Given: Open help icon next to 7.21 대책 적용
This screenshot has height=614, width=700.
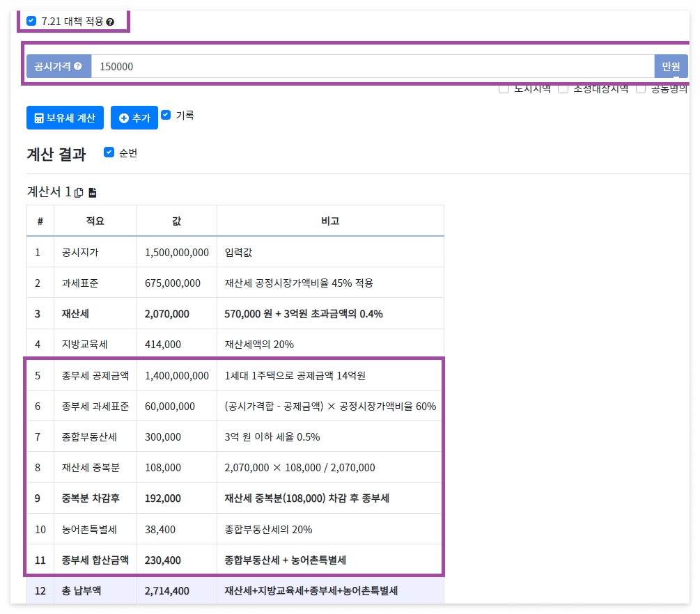Looking at the screenshot, I should 110,22.
